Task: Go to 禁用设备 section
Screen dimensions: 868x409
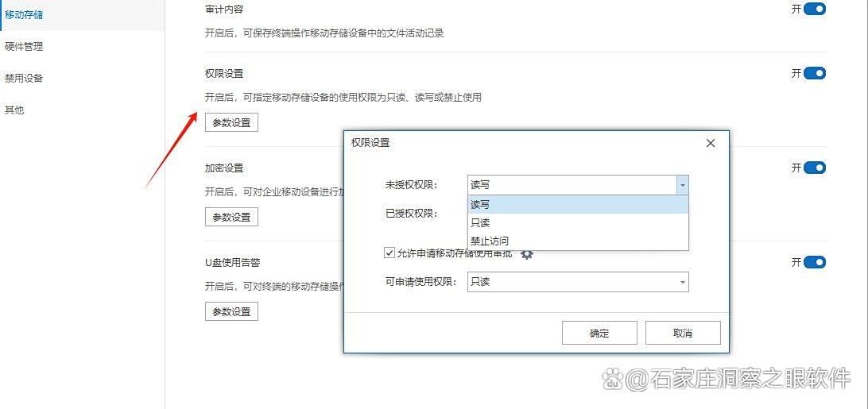Action: 24,79
